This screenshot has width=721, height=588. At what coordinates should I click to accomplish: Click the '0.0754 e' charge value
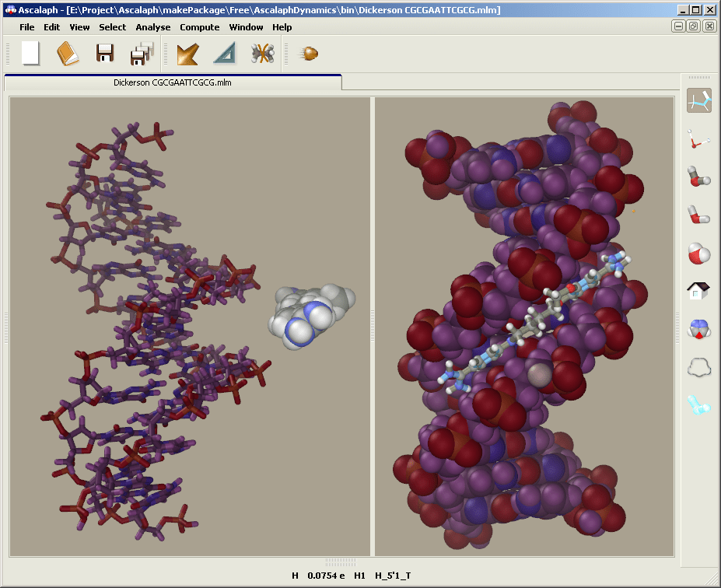(x=326, y=576)
